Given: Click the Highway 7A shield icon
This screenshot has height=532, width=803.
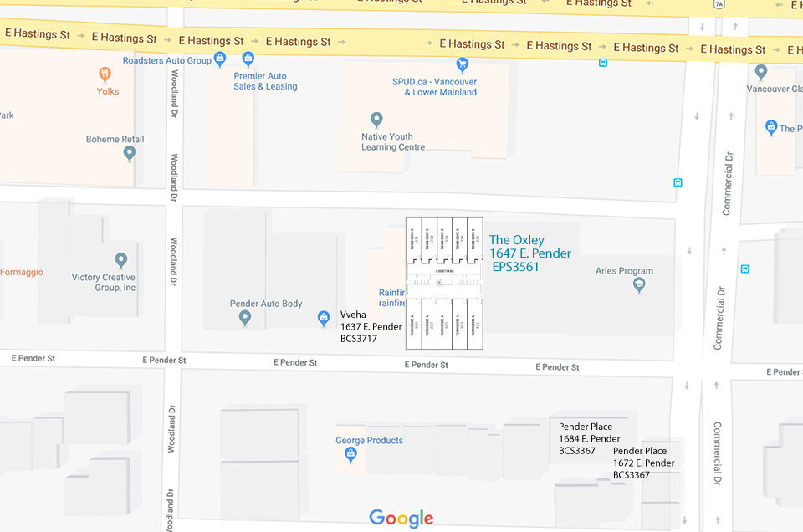Looking at the screenshot, I should [x=719, y=4].
